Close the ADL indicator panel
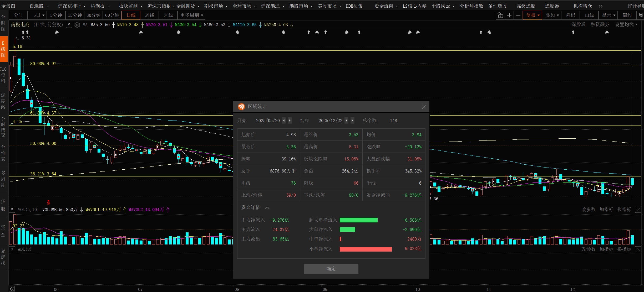This screenshot has width=644, height=292. pyautogui.click(x=638, y=249)
